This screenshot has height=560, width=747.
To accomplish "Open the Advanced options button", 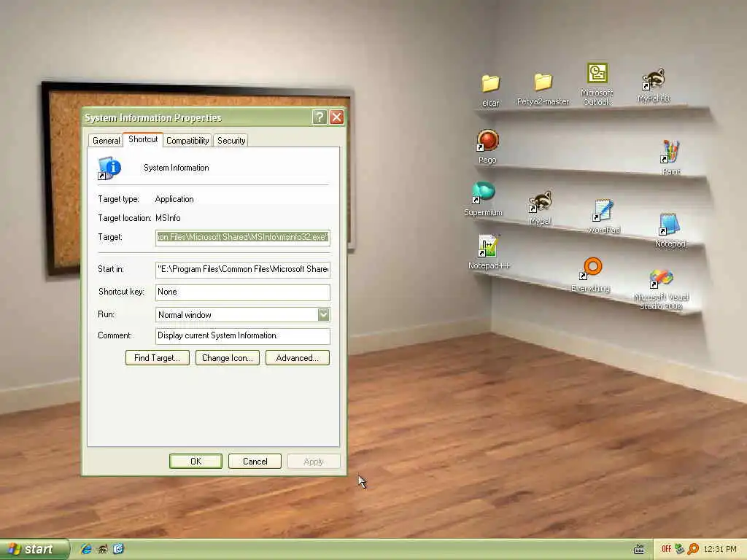I will [x=298, y=358].
